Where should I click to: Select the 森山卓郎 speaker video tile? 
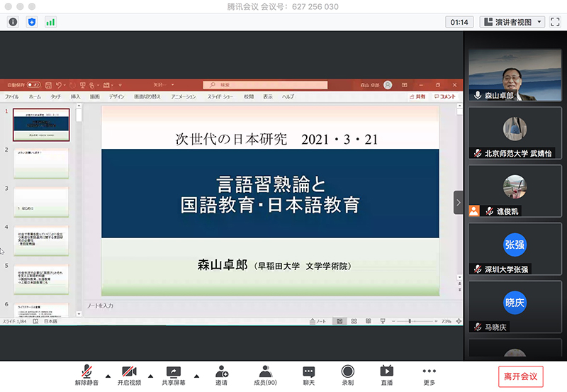[x=515, y=75]
